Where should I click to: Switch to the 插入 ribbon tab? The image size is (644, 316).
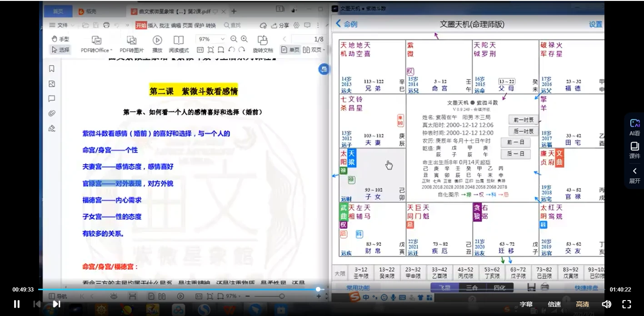coord(153,25)
